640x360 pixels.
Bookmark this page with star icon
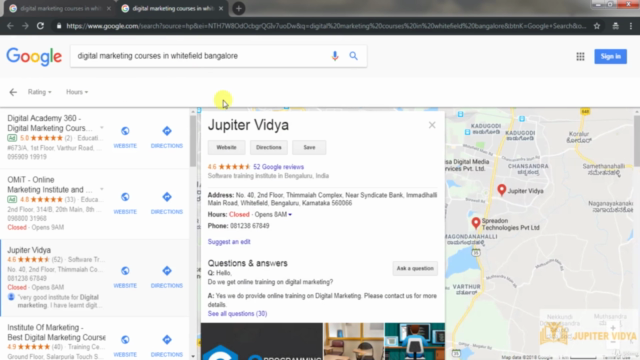597,26
